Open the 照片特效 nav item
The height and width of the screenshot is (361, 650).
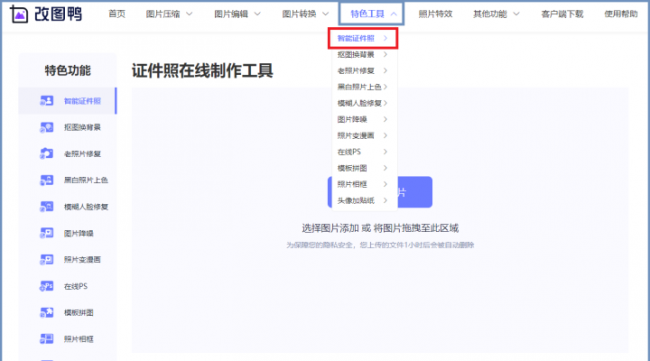pyautogui.click(x=435, y=14)
